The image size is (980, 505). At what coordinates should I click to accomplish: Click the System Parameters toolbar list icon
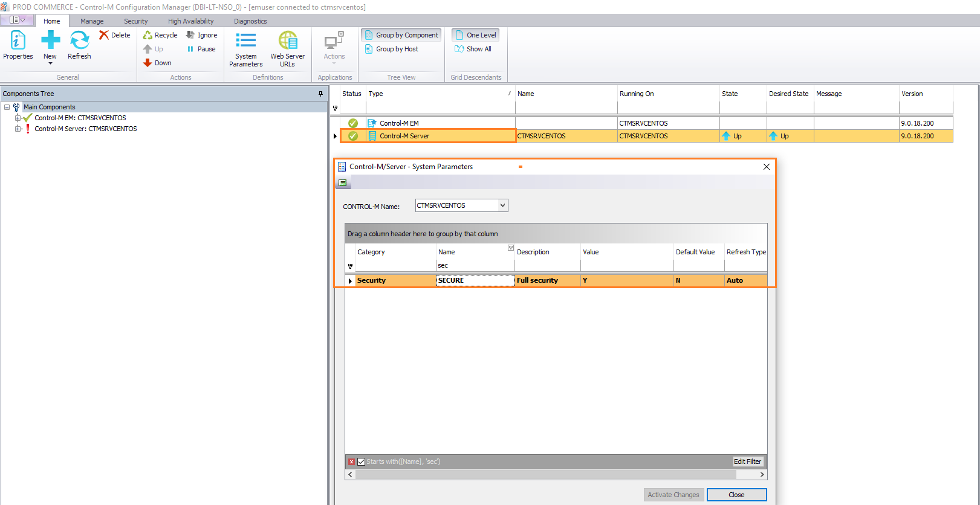point(342,182)
